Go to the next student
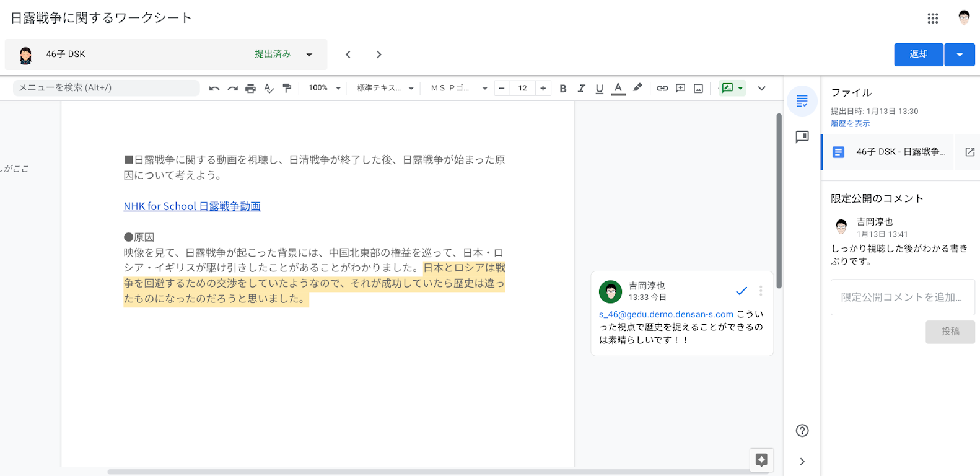Screen dimensions: 980x476 tap(379, 55)
